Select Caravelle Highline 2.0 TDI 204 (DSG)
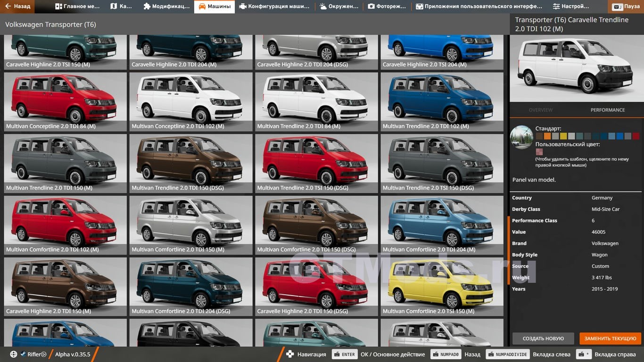 [316, 52]
